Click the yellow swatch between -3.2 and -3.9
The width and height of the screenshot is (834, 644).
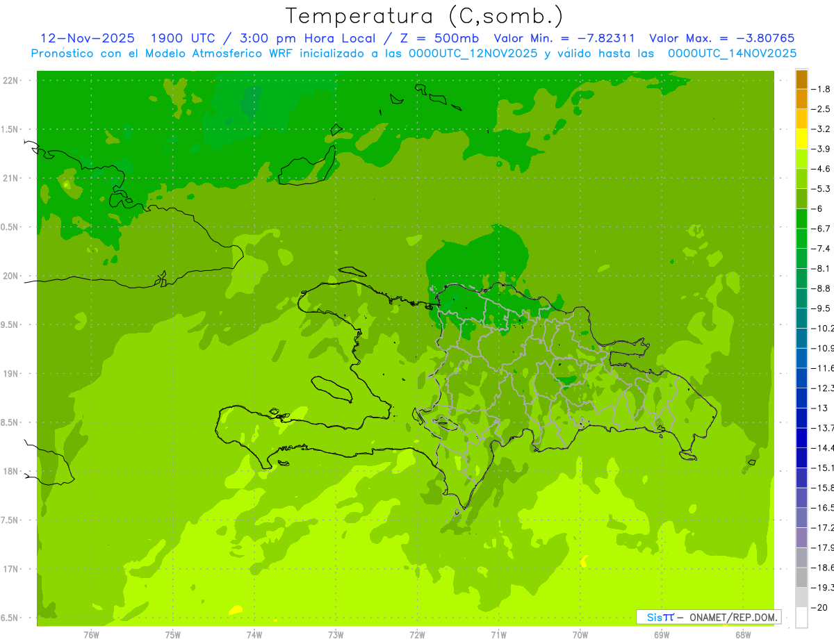(801, 139)
